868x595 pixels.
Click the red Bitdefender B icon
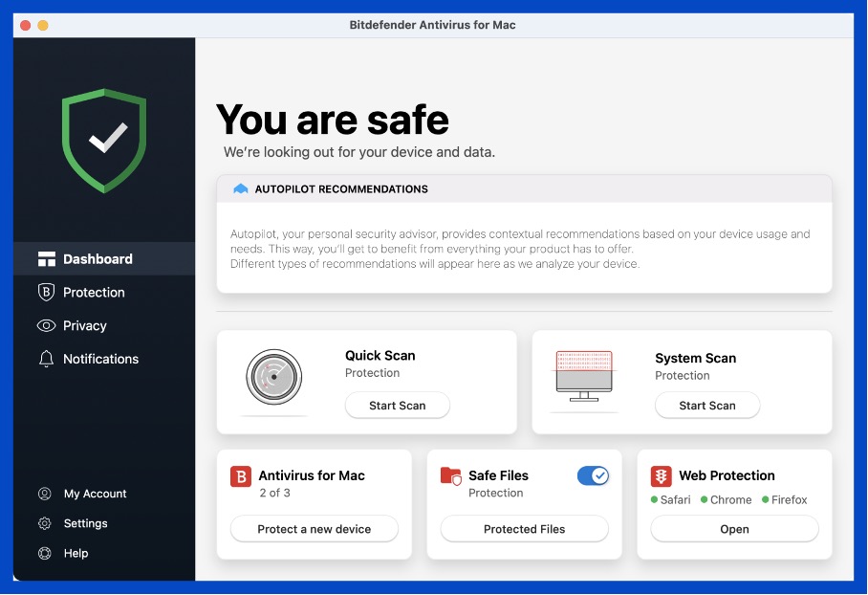241,476
